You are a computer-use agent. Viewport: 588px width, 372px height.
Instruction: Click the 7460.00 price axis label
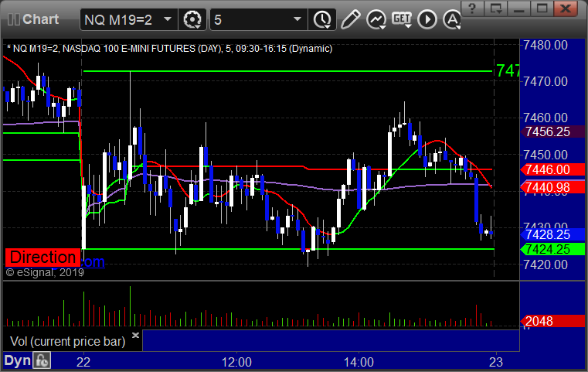click(546, 118)
